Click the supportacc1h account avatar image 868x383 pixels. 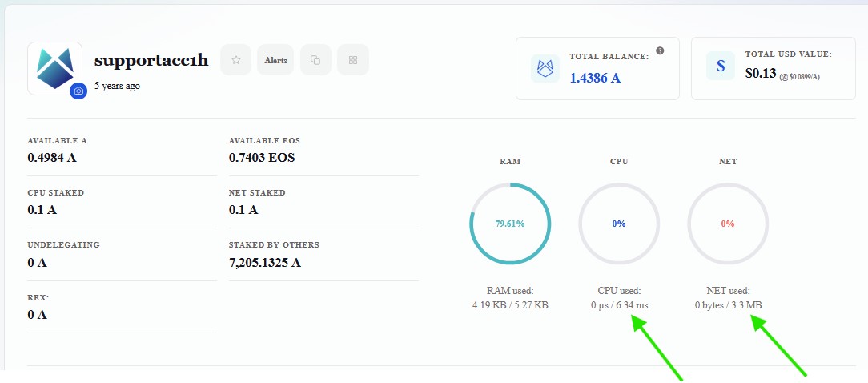coord(54,68)
